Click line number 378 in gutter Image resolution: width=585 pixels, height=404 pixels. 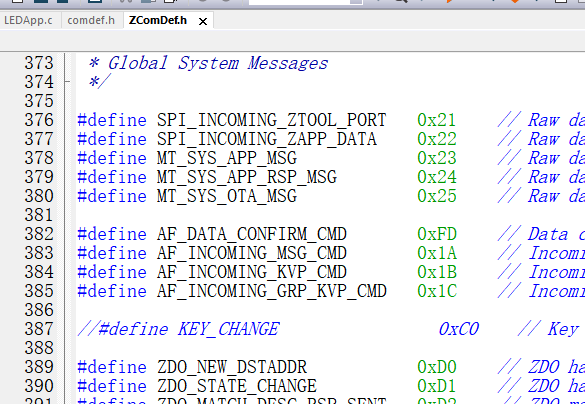point(39,158)
